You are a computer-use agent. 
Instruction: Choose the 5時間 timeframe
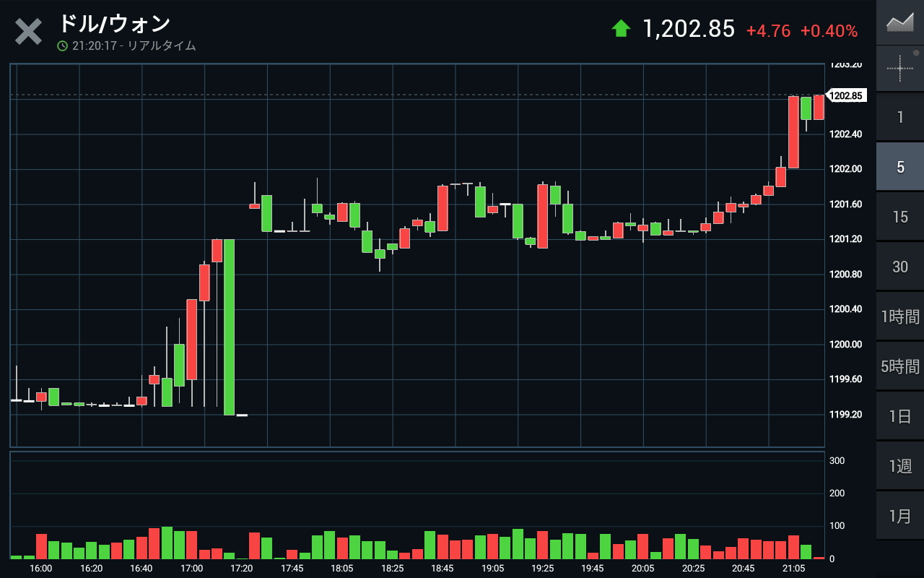(x=899, y=366)
